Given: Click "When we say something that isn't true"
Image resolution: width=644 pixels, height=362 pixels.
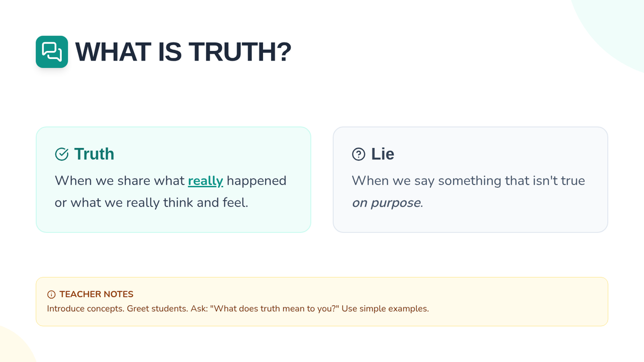Looking at the screenshot, I should 468,181.
